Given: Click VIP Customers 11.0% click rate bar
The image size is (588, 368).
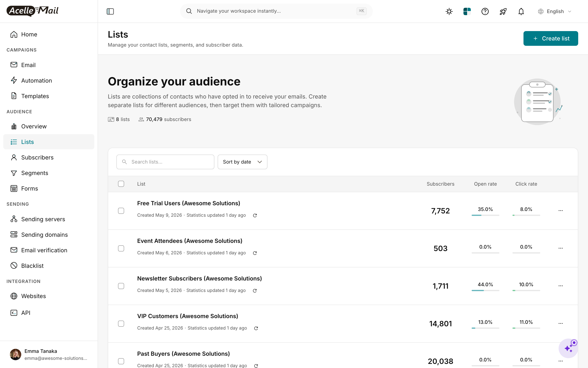Looking at the screenshot, I should tap(526, 328).
